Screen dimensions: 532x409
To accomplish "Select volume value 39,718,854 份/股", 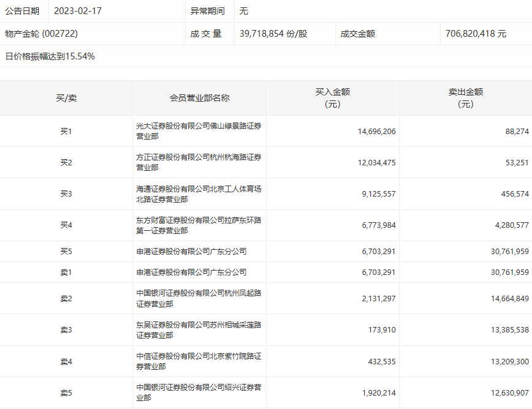I will (x=273, y=34).
